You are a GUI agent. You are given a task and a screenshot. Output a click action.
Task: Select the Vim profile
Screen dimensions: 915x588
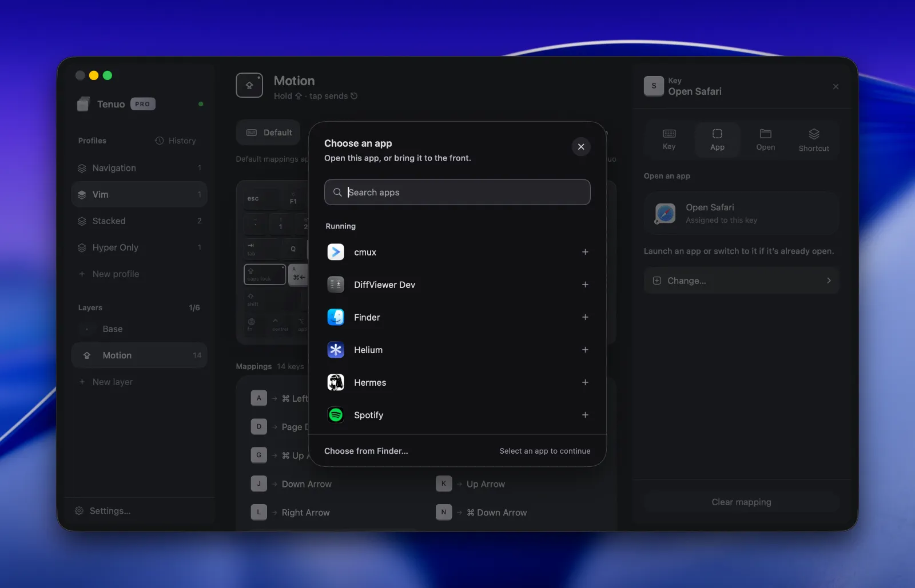(139, 194)
